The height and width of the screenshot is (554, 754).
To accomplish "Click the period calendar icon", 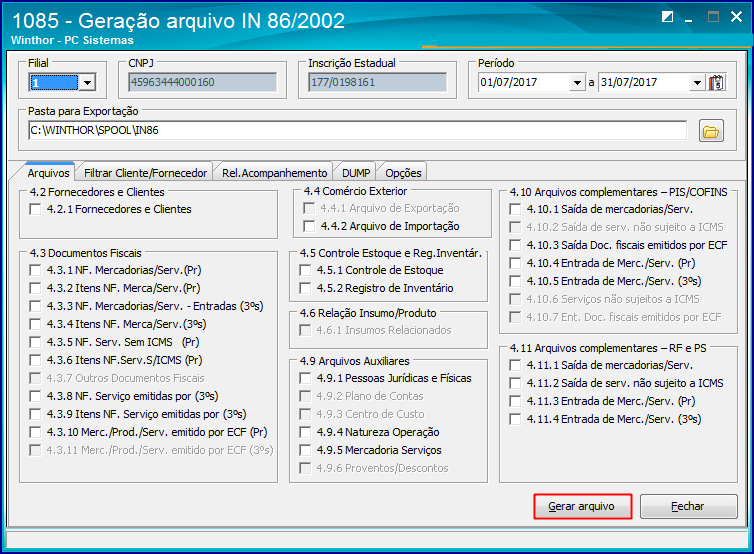I will (716, 83).
